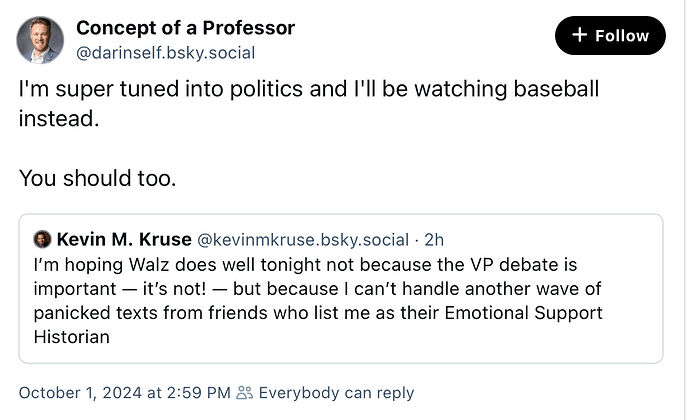Viewport: 690px width, 420px height.
Task: Open Concept of a Professor's avatar
Action: click(x=40, y=39)
